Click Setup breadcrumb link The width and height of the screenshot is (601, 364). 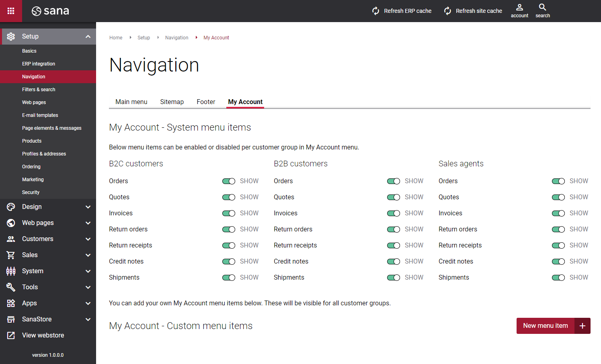click(144, 38)
